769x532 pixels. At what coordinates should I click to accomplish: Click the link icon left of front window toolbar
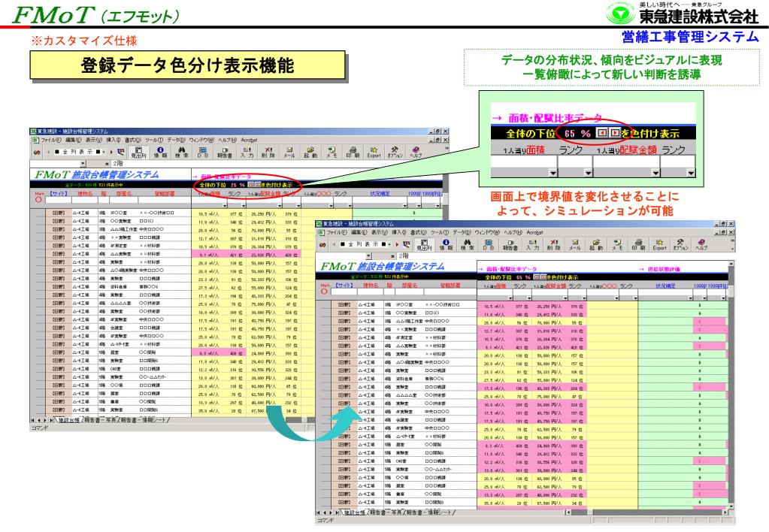[322, 244]
